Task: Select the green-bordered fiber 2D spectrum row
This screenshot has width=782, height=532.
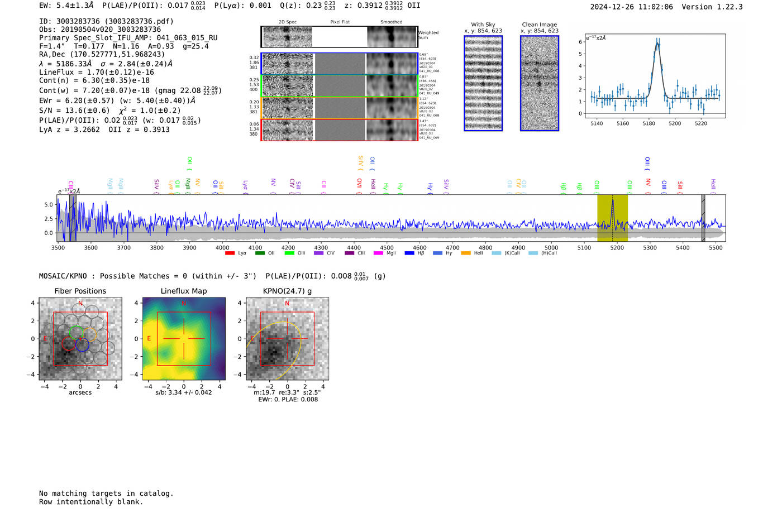Action: tap(340, 85)
